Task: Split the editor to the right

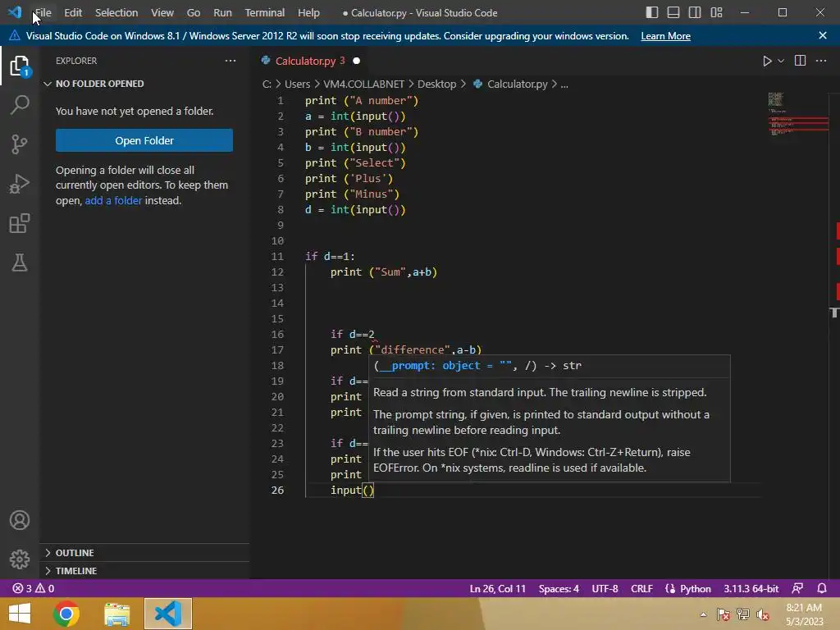Action: point(800,61)
